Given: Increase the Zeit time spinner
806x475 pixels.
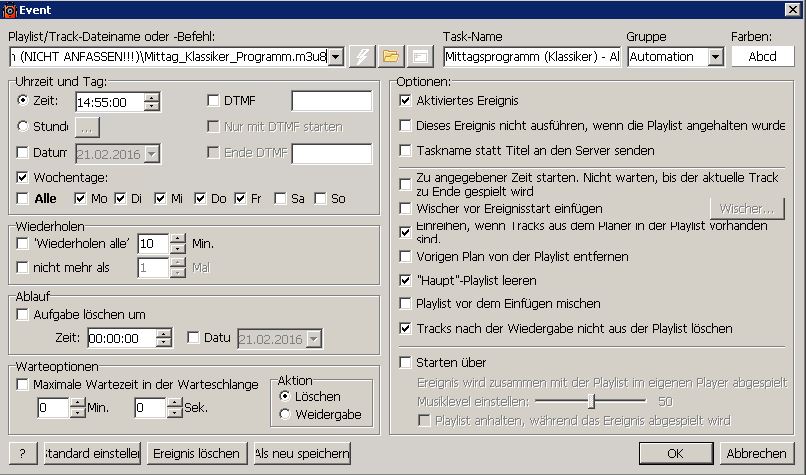Looking at the screenshot, I should pyautogui.click(x=151, y=96).
